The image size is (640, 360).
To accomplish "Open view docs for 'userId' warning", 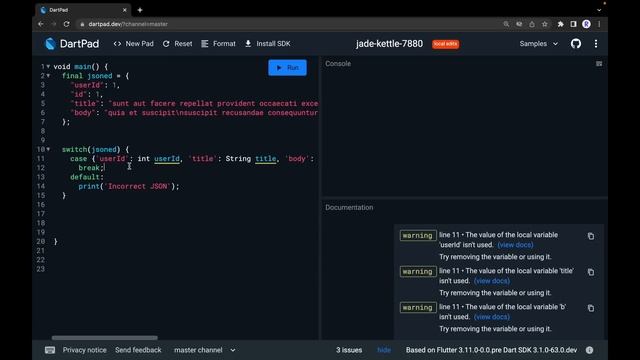I will [515, 245].
